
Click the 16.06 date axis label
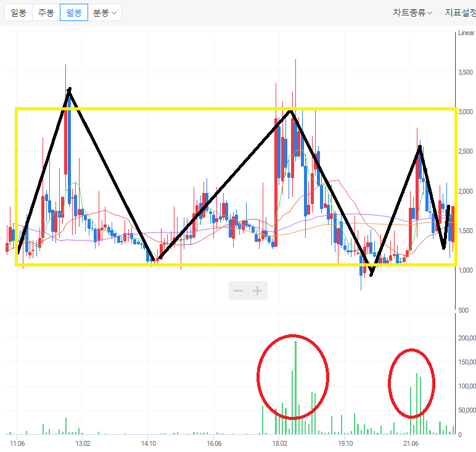[x=214, y=443]
